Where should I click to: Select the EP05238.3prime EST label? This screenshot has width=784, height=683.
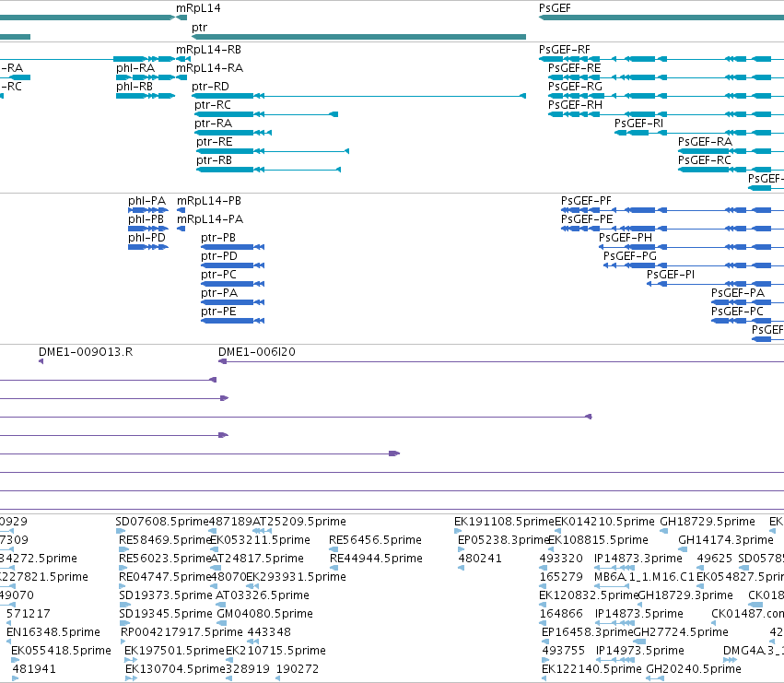coord(504,540)
